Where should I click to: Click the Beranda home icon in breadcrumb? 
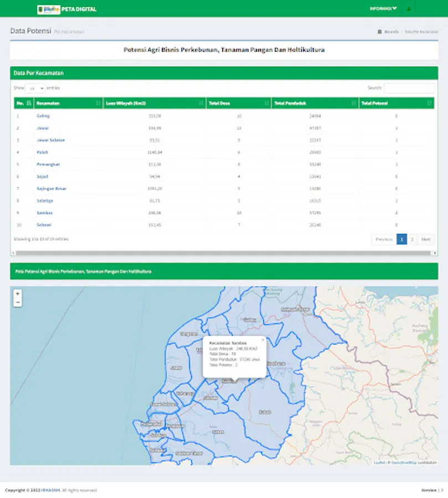click(379, 32)
